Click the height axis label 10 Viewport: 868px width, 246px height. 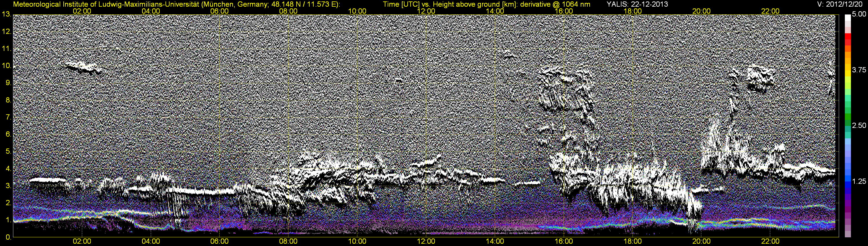(x=6, y=66)
